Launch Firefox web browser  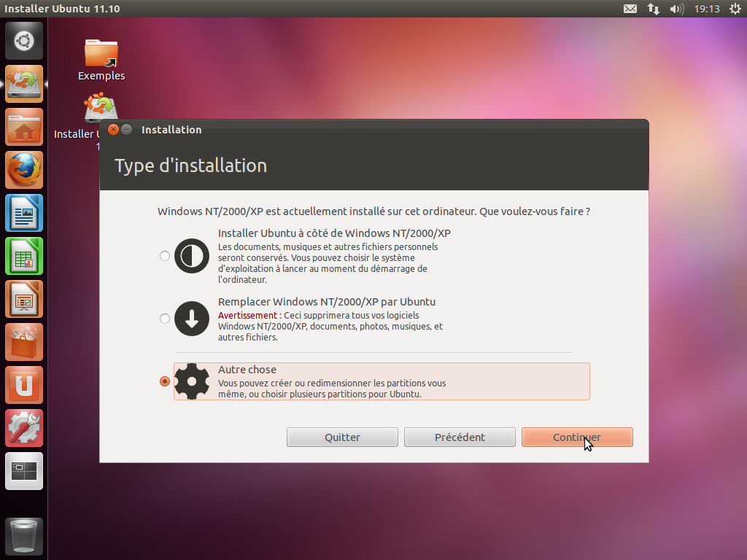pos(24,170)
